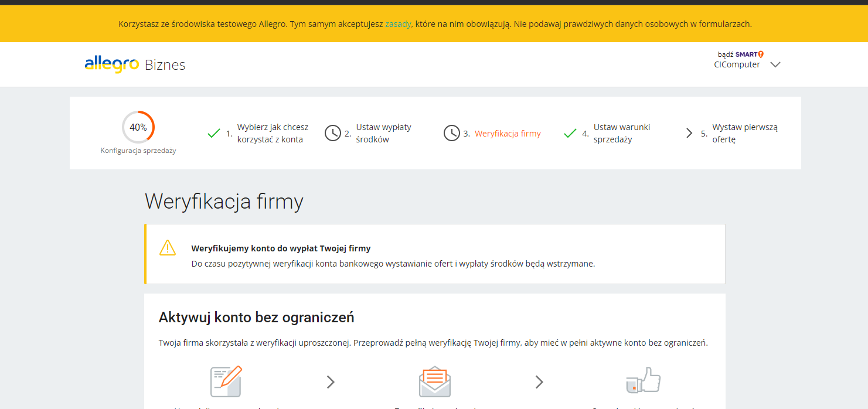Go to step 5 'Wystaw pierwszą ofertę'
The image size is (868, 409).
[745, 133]
